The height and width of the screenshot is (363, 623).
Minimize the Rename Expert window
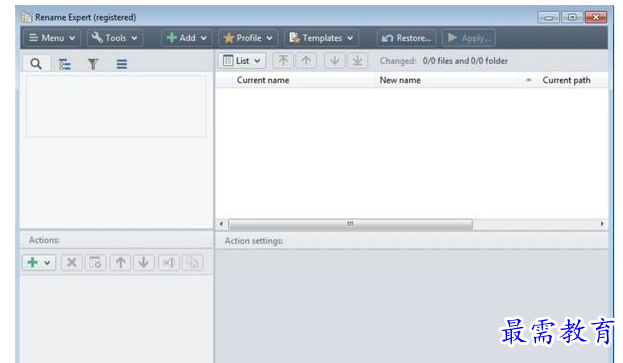[549, 17]
